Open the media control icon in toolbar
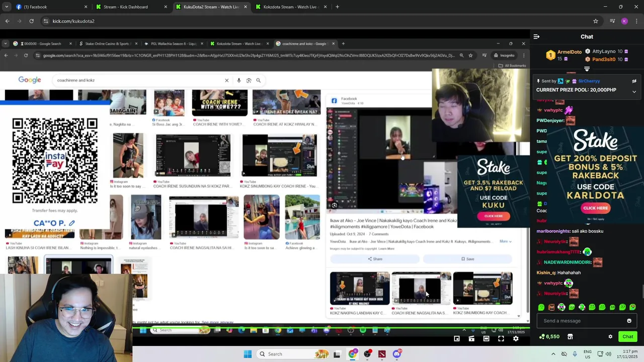 click(612, 21)
